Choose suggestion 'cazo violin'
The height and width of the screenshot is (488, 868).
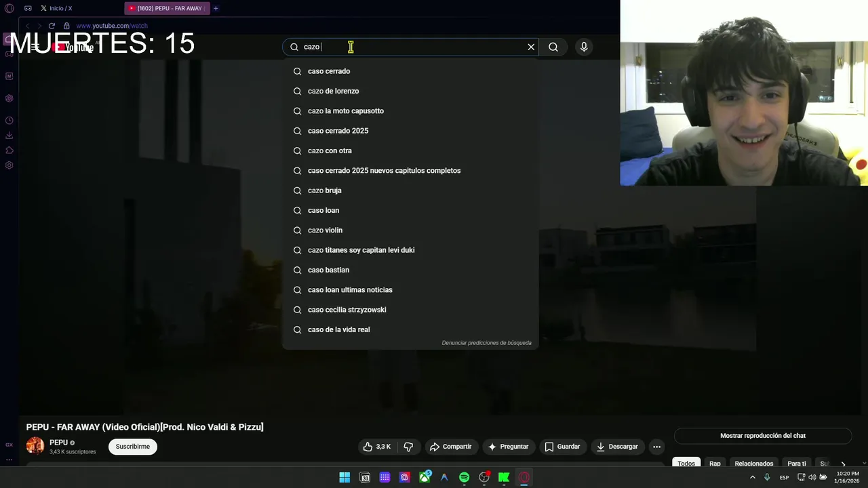click(410, 230)
